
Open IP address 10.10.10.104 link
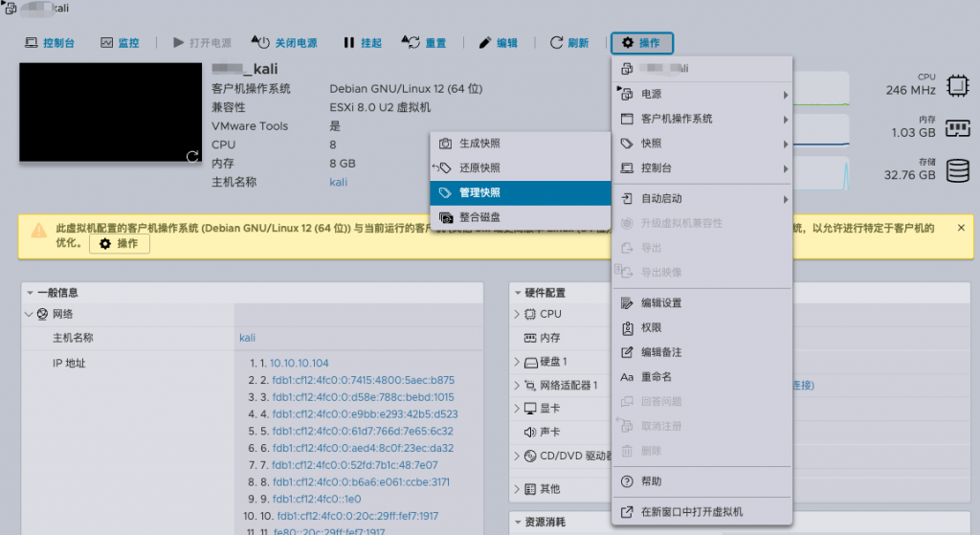pos(300,363)
